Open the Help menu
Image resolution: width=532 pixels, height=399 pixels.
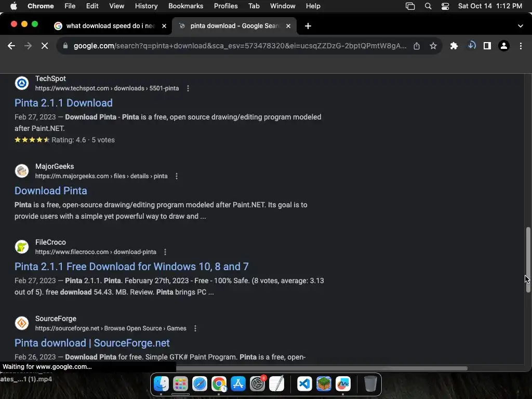pyautogui.click(x=313, y=6)
